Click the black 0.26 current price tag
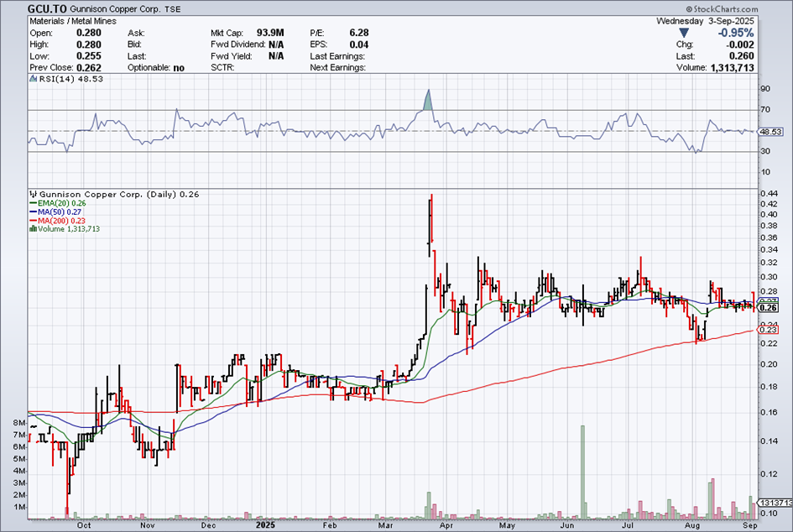Screen dimensions: 793x532 point(769,308)
